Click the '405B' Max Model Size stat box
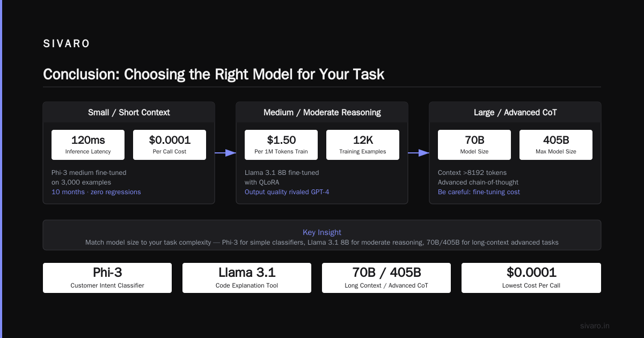644x338 pixels. (x=556, y=145)
